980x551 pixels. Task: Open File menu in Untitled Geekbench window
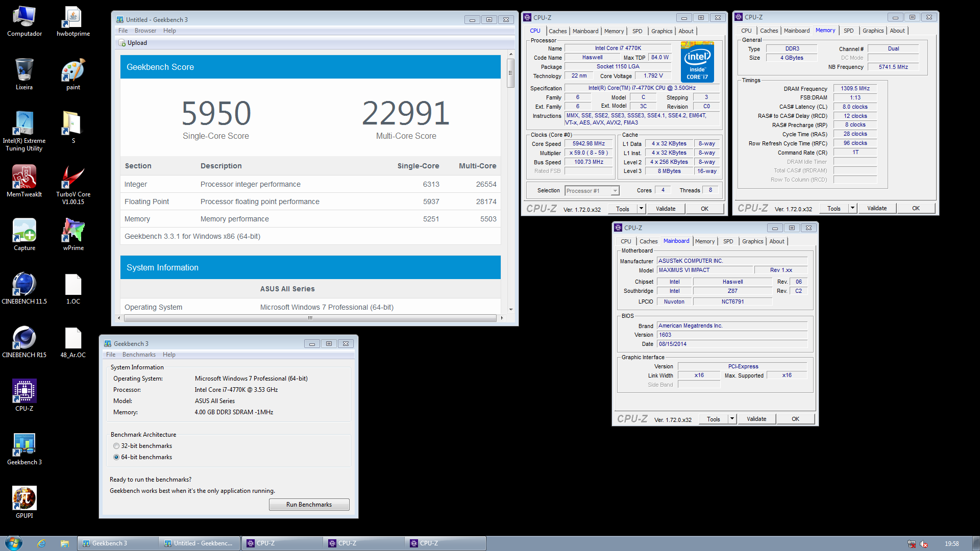[x=123, y=31]
